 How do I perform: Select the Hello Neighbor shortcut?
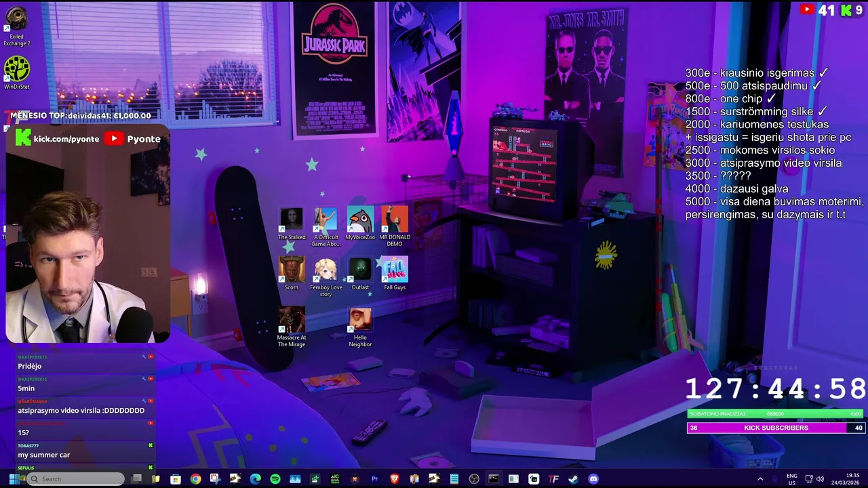[360, 327]
